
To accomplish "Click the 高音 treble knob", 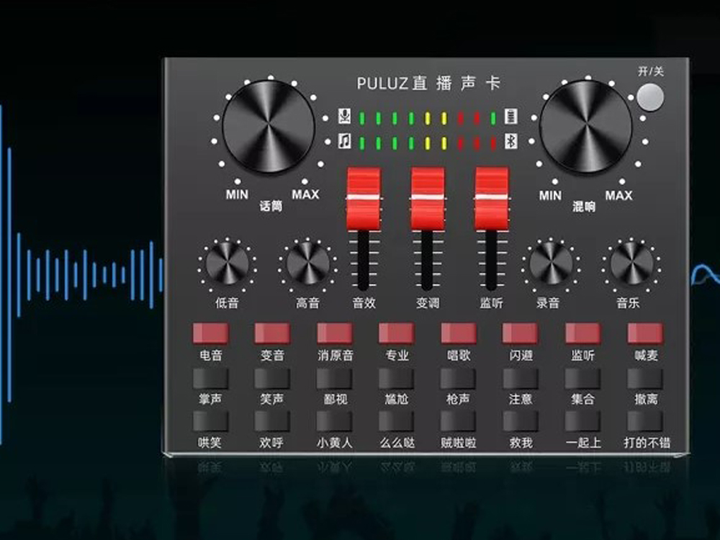I will coord(308,264).
